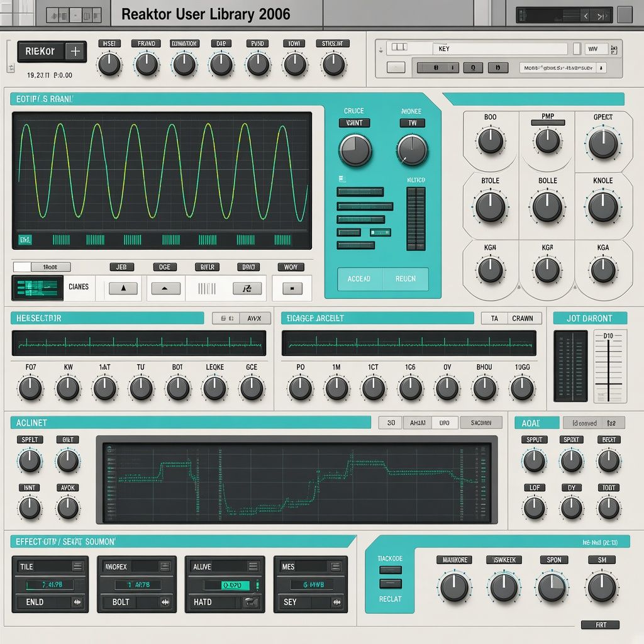The height and width of the screenshot is (644, 644).
Task: Select the 3D tab in ACLINET
Action: (x=391, y=423)
